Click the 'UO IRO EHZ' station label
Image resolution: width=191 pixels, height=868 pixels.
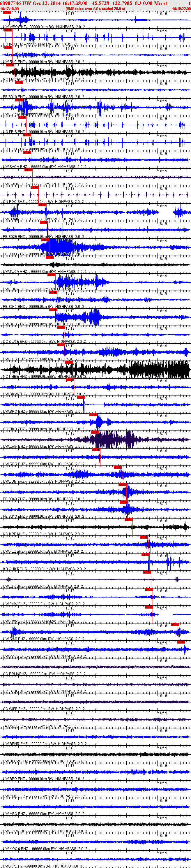pyautogui.click(x=13, y=44)
